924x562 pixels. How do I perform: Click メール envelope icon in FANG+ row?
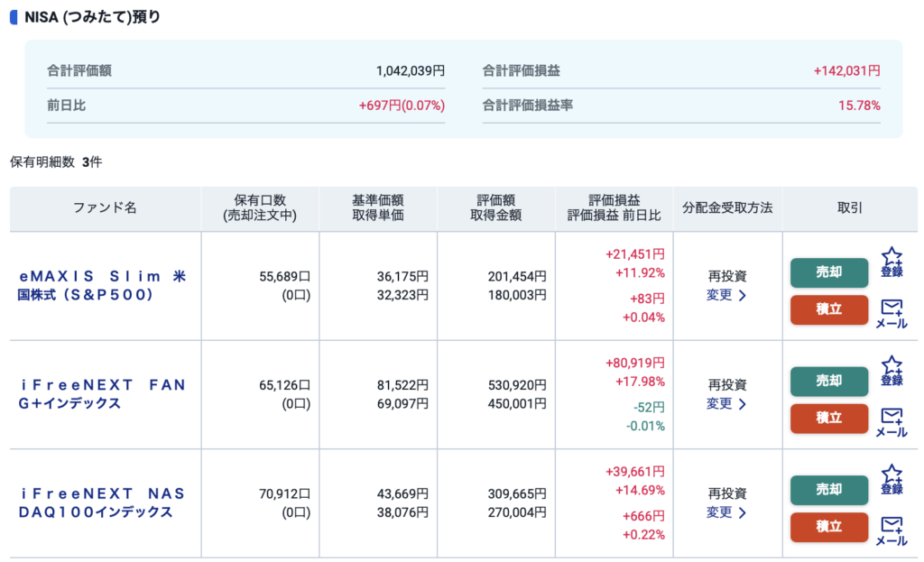[x=892, y=421]
